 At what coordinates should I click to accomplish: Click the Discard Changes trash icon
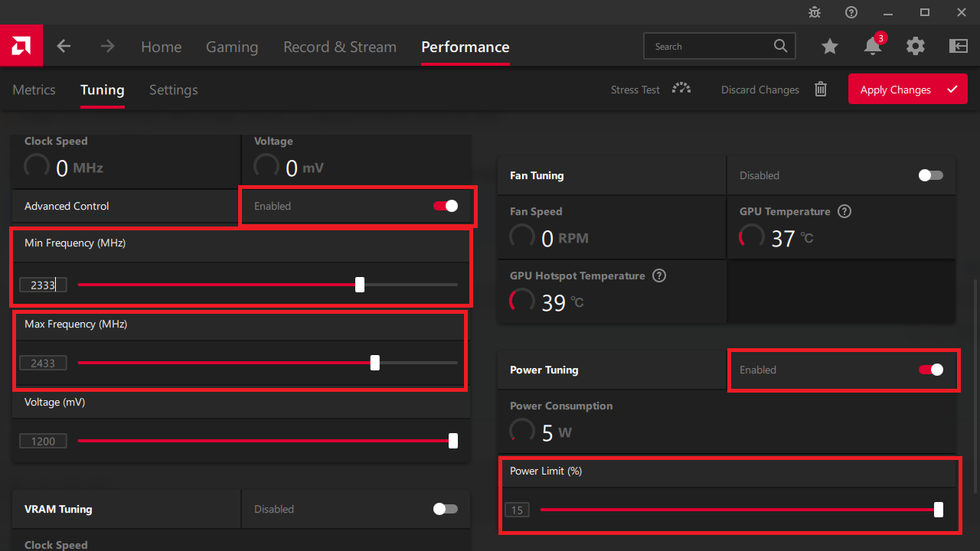coord(821,90)
